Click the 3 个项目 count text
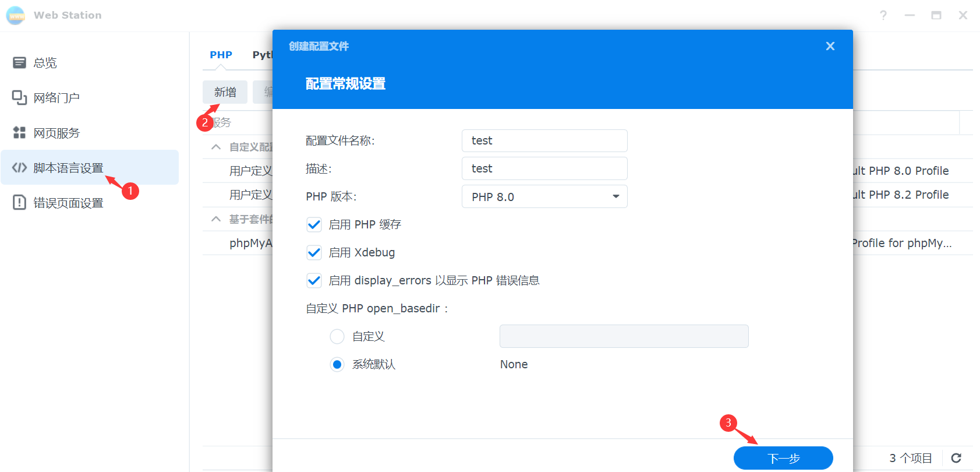The image size is (980, 472). [911, 458]
